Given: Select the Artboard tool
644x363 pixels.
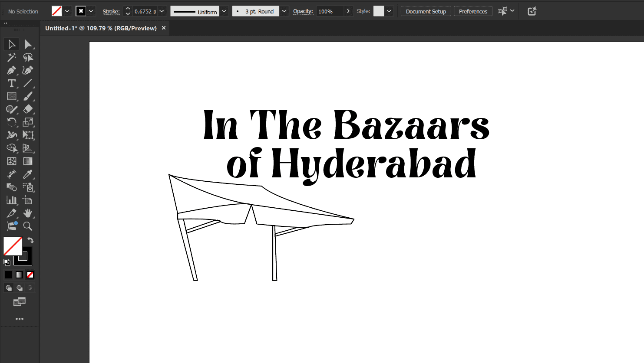Looking at the screenshot, I should (28, 200).
